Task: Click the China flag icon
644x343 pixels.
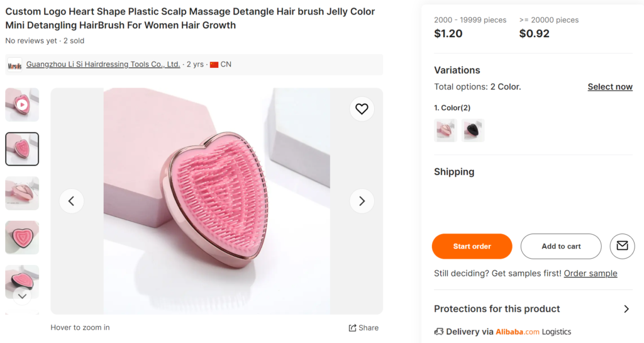Action: [x=214, y=64]
